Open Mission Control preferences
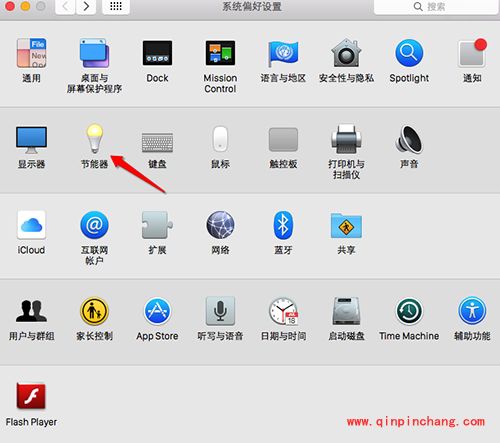 pos(220,53)
